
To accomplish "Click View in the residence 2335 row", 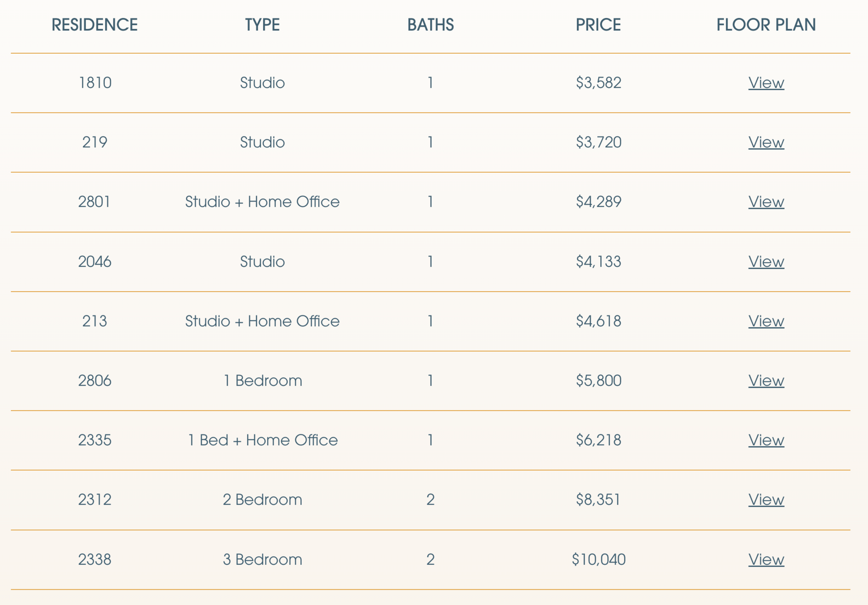I will tap(766, 440).
